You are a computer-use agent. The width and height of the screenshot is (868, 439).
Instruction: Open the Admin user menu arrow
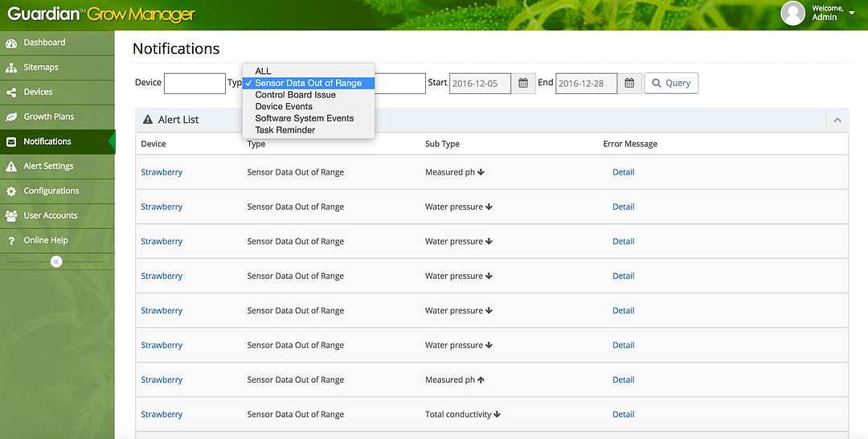point(851,13)
